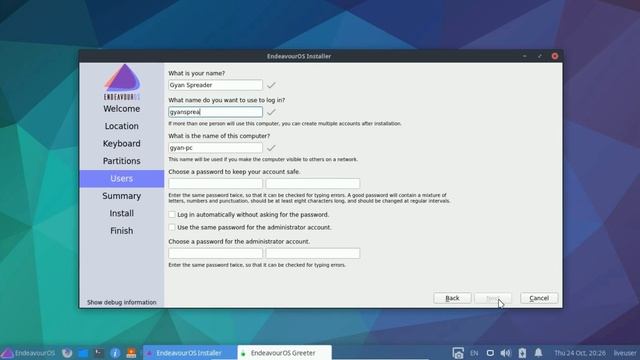Open the notifications bell icon
Screen dimensions: 640x360
[538, 353]
